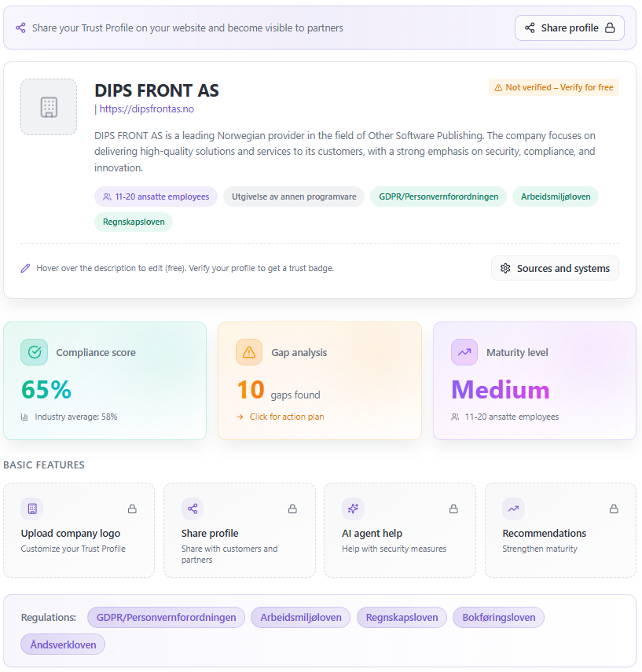Click the 65% compliance score value
Viewport: 642px width, 672px height.
[x=46, y=390]
